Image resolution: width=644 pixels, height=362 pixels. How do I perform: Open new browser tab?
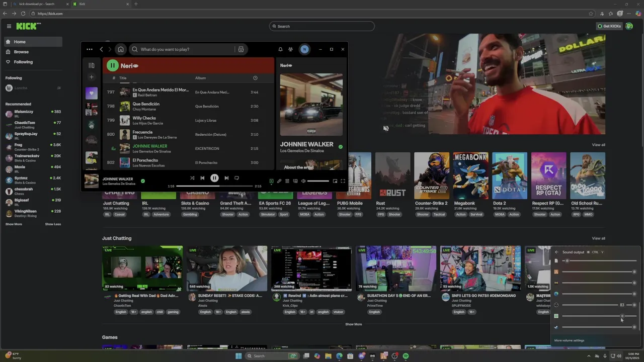(135, 4)
